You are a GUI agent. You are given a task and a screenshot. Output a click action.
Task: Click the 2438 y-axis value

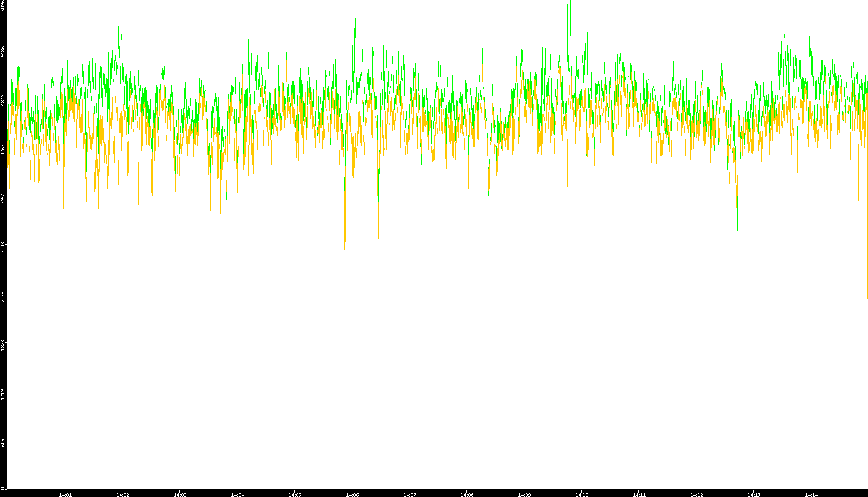pos(3,296)
